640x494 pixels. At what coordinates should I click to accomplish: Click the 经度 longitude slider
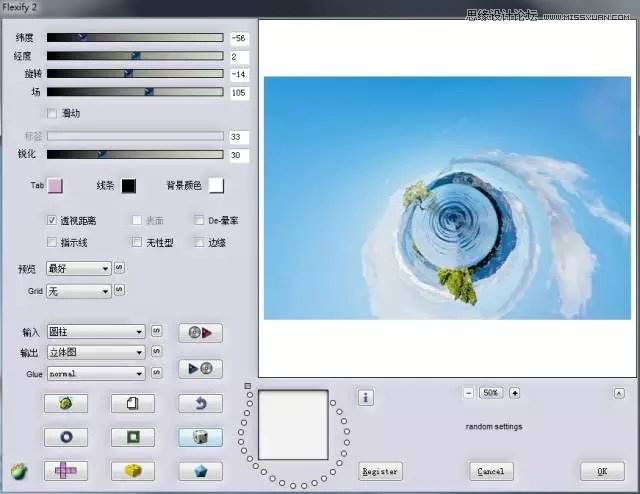click(x=135, y=56)
